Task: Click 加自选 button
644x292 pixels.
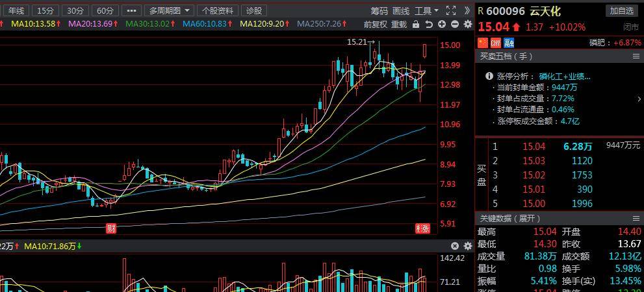Action: (622, 11)
